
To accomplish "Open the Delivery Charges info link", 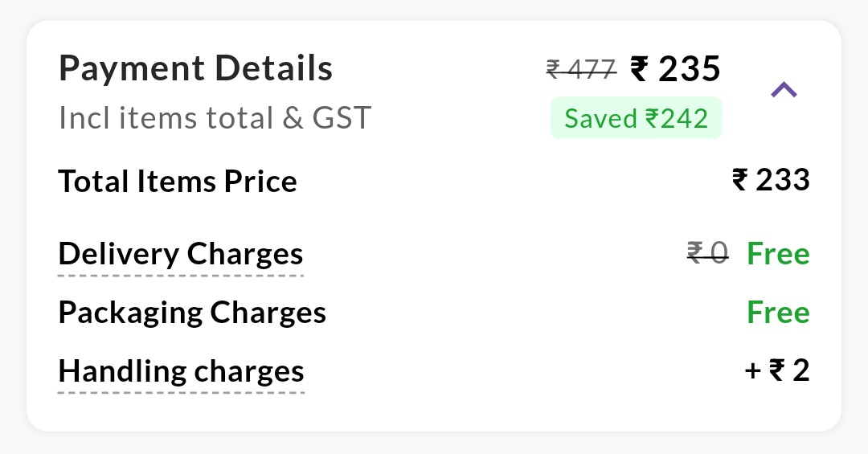I will 181,254.
